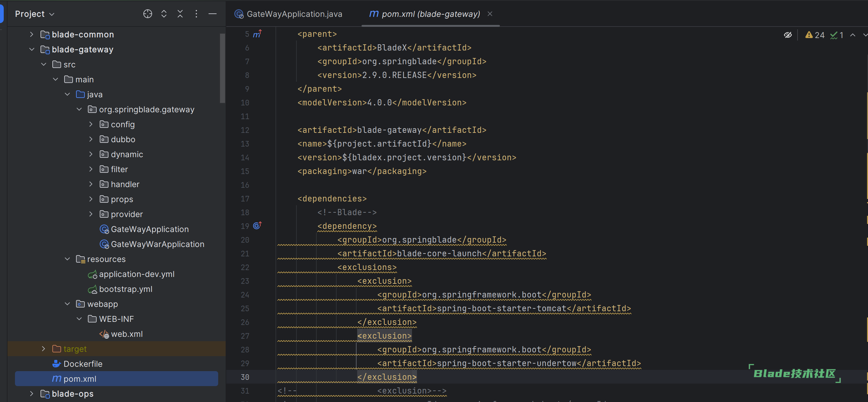Select web.xml in WEB-INF

tap(127, 334)
